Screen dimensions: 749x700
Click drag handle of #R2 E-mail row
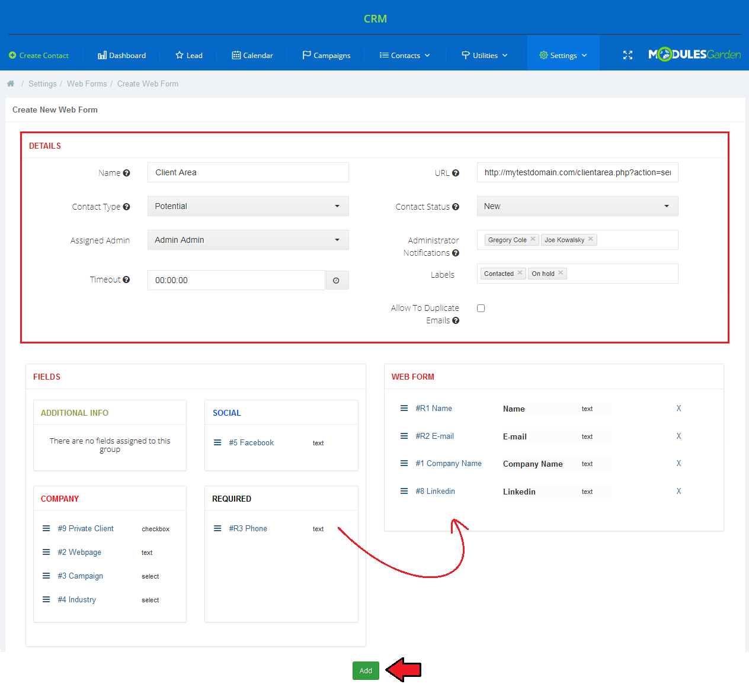tap(404, 436)
